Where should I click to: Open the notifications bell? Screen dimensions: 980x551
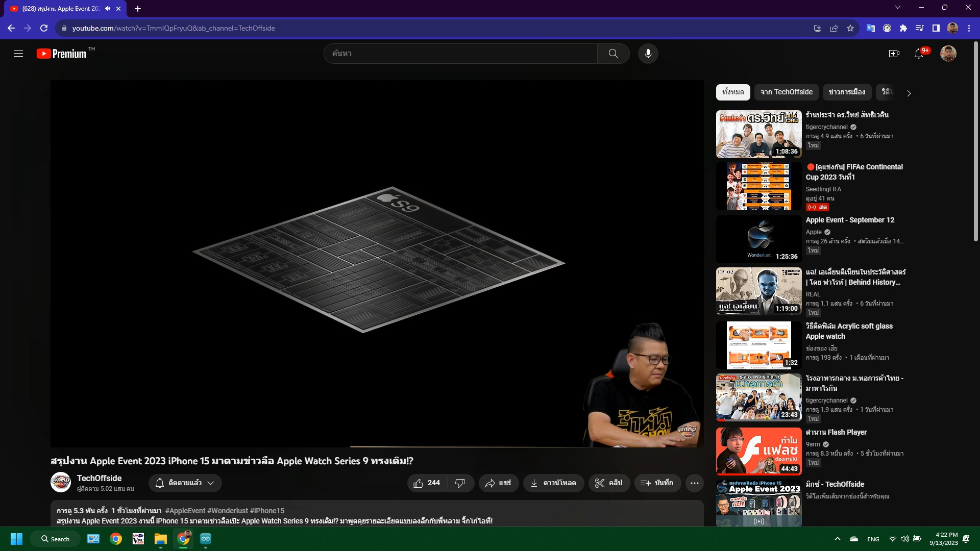919,54
